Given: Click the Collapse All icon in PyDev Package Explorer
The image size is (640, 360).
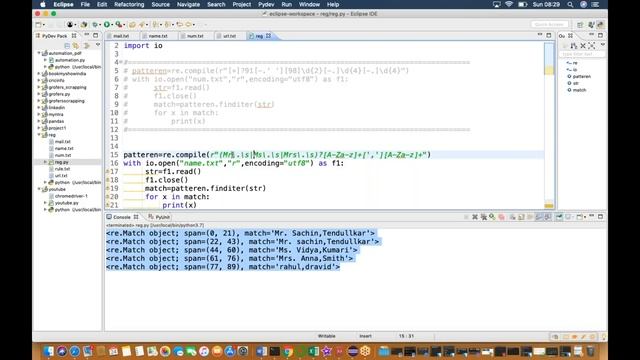Looking at the screenshot, I should pos(67,45).
